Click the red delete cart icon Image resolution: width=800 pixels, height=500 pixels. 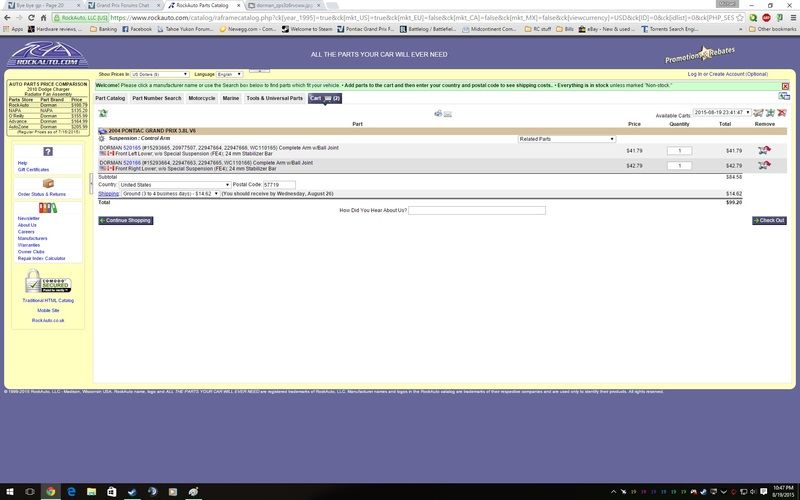coord(781,112)
